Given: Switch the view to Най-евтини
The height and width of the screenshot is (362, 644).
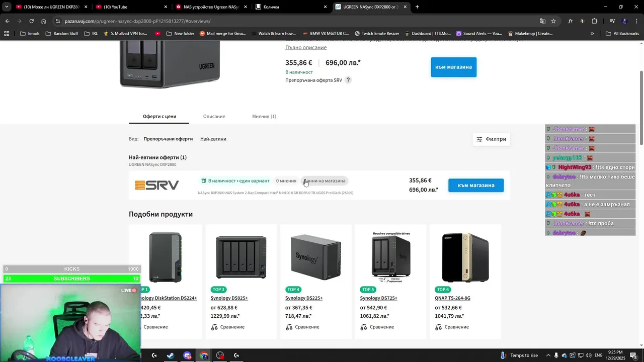Looking at the screenshot, I should (x=213, y=139).
